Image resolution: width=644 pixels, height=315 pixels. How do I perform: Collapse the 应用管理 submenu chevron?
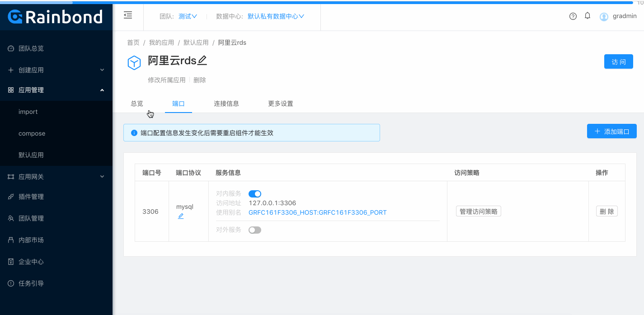click(102, 90)
